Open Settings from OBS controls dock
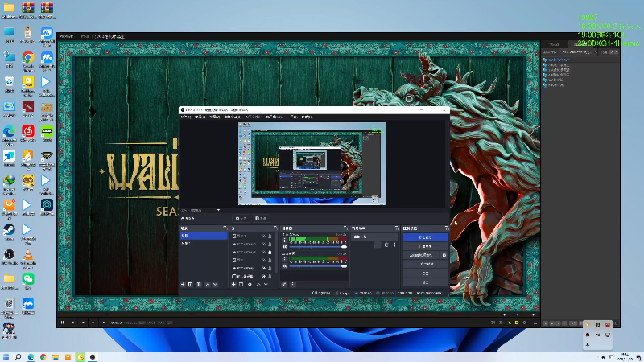The width and height of the screenshot is (644, 362). (426, 274)
